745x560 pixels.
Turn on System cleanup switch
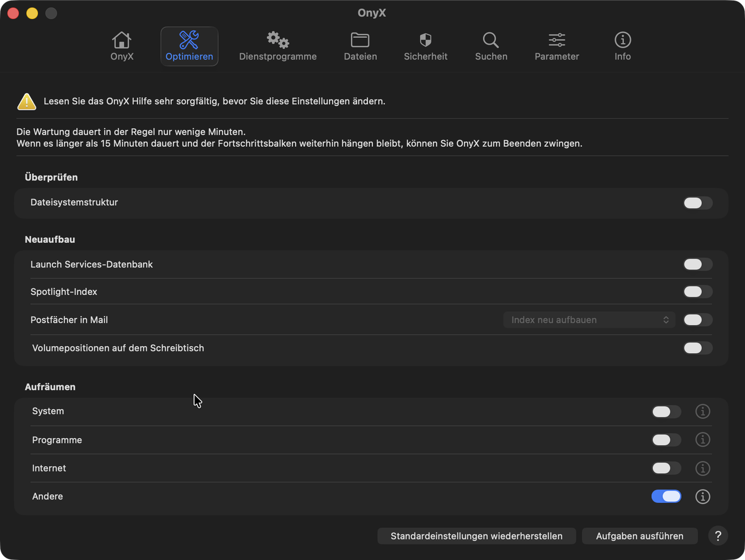coord(666,411)
